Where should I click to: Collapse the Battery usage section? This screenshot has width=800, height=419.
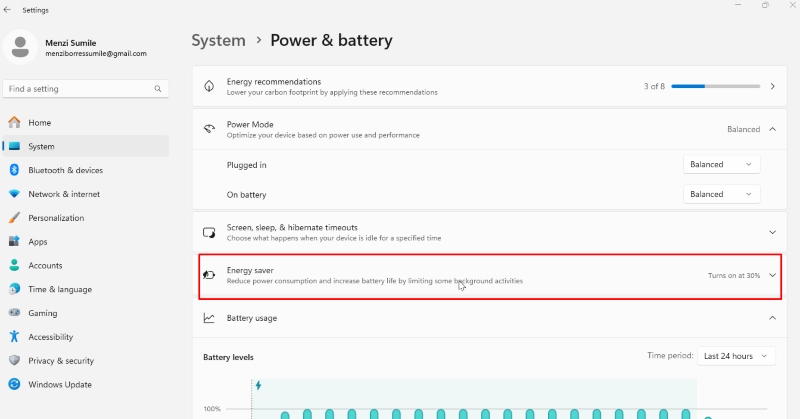[x=772, y=318]
